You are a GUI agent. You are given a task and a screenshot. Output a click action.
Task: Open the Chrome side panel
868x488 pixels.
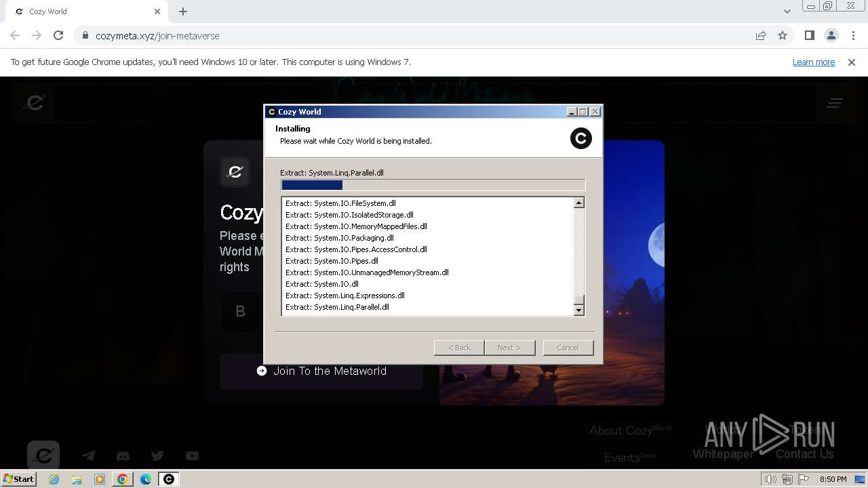pyautogui.click(x=810, y=35)
